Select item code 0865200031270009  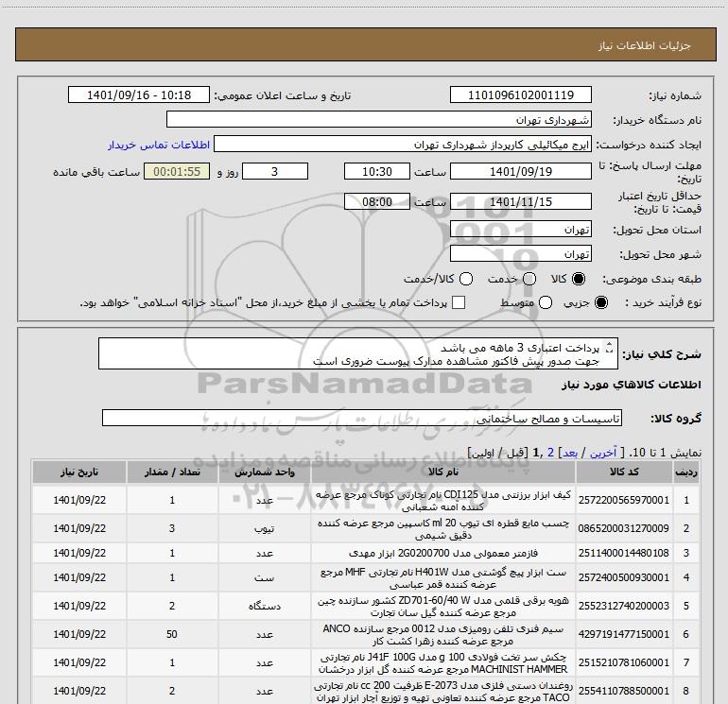(624, 528)
